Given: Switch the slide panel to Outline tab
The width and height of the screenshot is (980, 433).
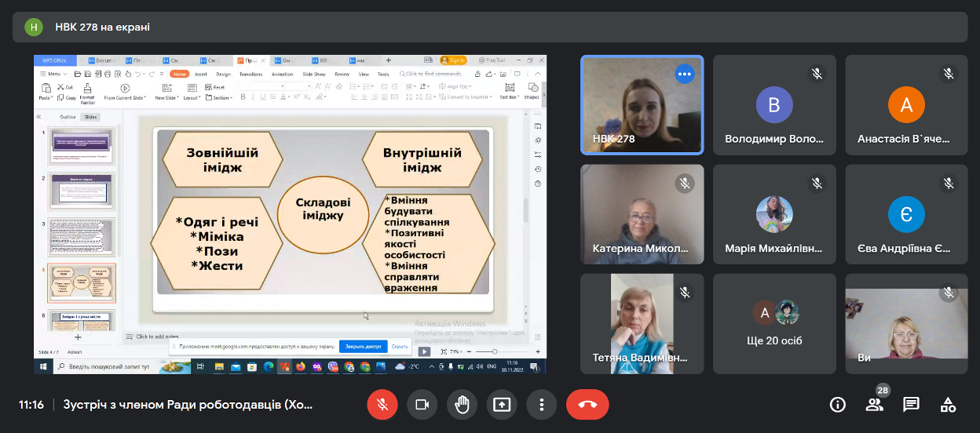Looking at the screenshot, I should click(x=68, y=116).
